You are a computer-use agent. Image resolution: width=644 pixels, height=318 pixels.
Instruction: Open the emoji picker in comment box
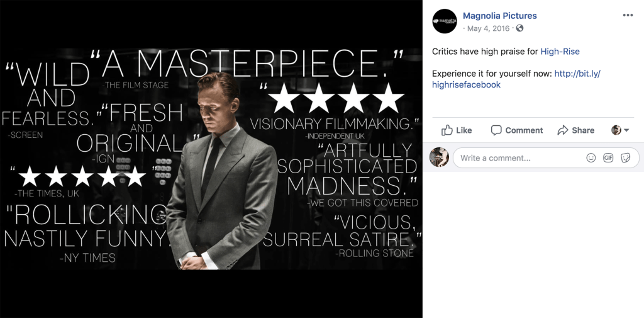pyautogui.click(x=591, y=158)
